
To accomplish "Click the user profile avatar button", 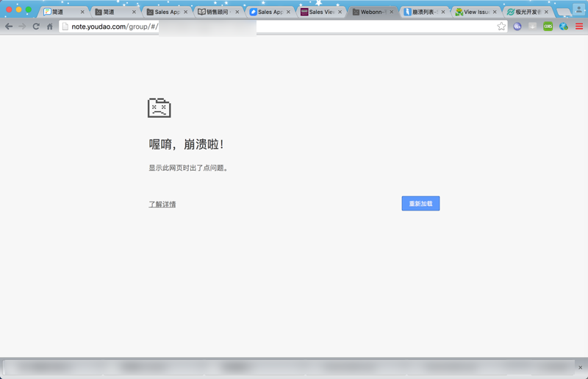I will 579,10.
